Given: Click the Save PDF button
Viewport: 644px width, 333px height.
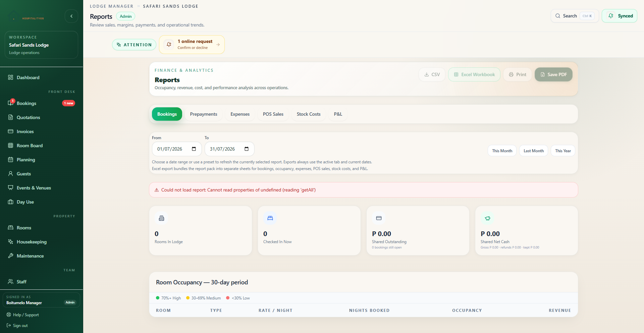Looking at the screenshot, I should point(553,74).
